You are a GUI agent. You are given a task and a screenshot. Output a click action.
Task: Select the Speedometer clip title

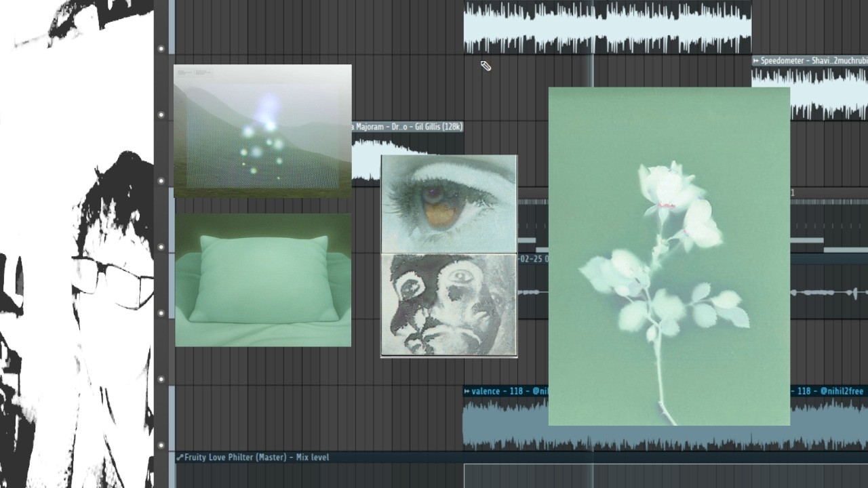814,61
